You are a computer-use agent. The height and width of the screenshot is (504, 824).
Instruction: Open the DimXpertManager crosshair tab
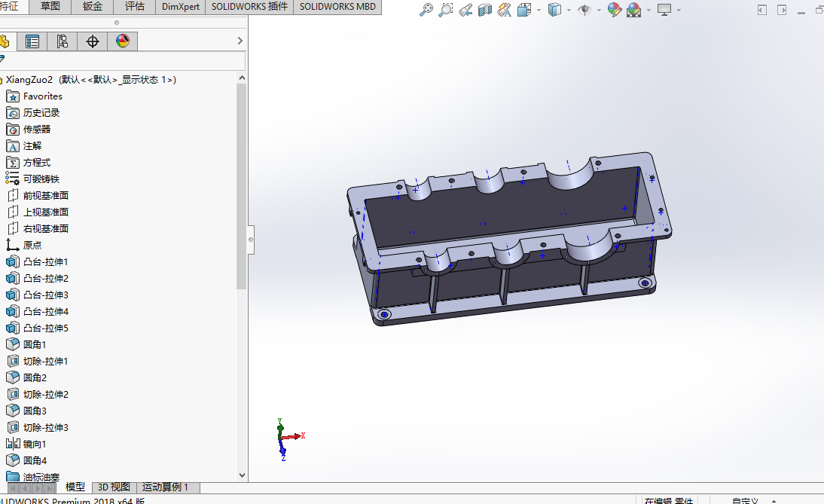tap(93, 41)
